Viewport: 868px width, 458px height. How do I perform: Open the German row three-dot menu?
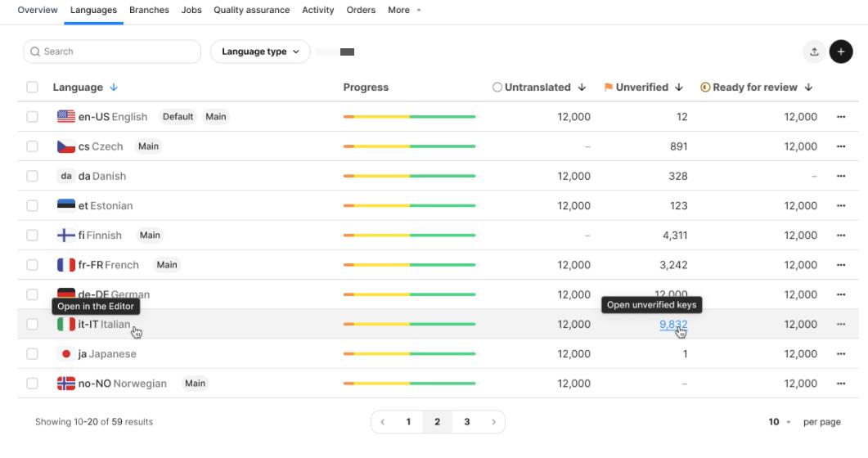click(x=841, y=294)
